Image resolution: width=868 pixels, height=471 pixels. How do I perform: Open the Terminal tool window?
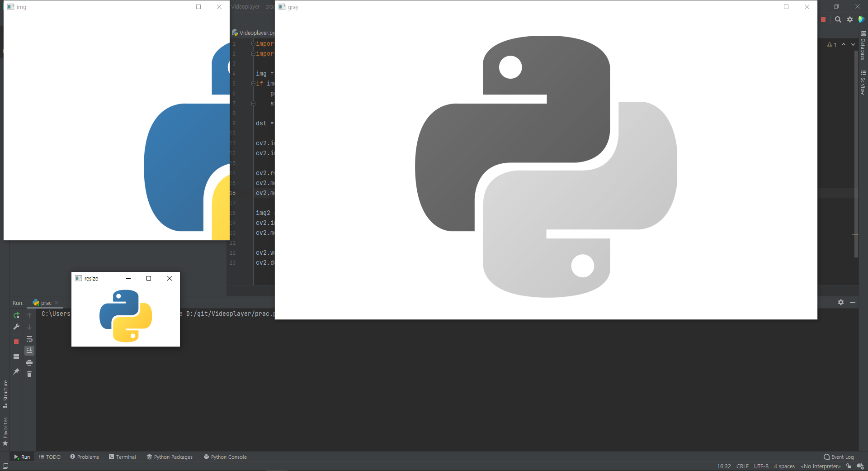(123, 457)
